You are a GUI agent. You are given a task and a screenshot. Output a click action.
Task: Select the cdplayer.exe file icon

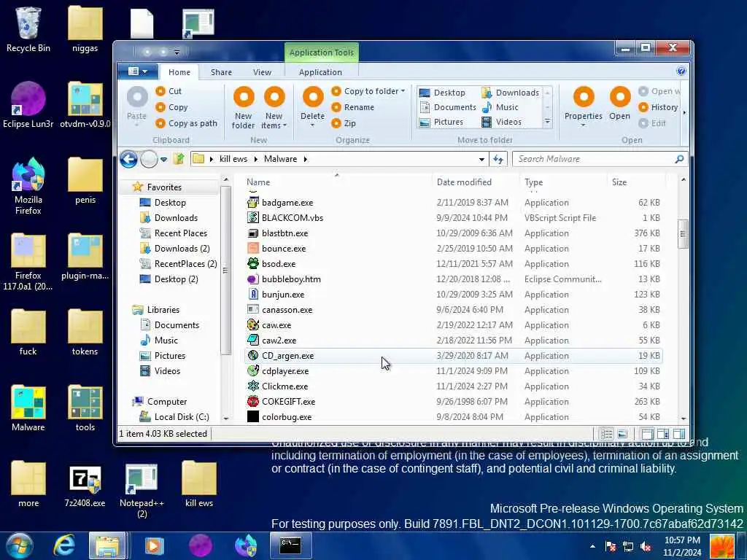pyautogui.click(x=253, y=371)
